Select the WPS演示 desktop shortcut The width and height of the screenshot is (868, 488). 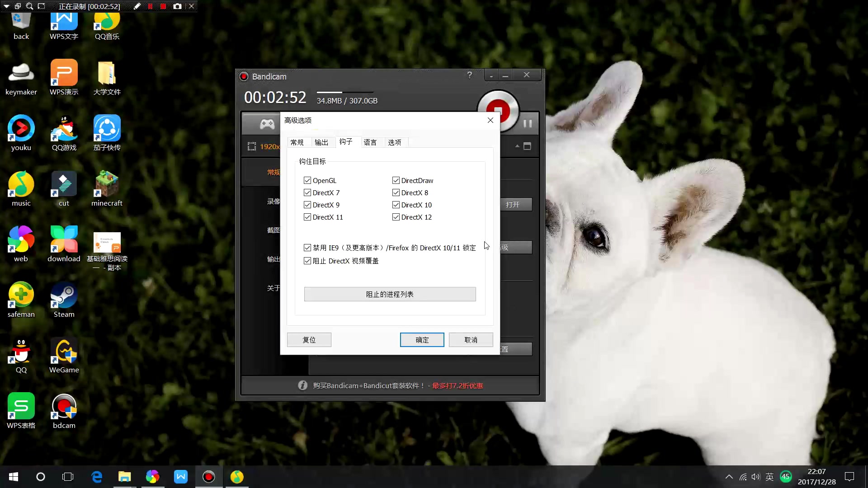[64, 78]
